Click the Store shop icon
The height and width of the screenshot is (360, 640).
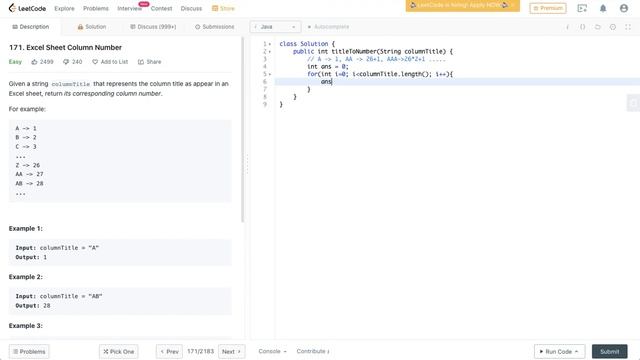(215, 8)
